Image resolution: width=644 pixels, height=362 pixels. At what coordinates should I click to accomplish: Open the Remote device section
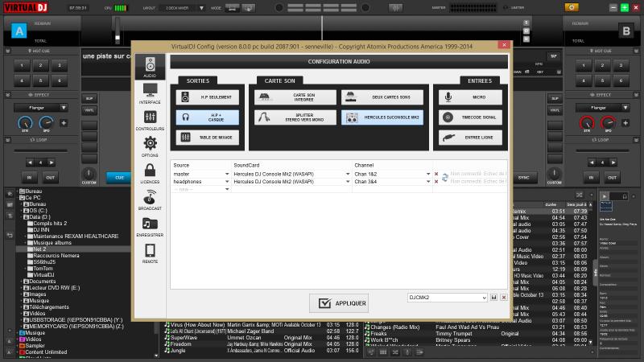pos(150,253)
